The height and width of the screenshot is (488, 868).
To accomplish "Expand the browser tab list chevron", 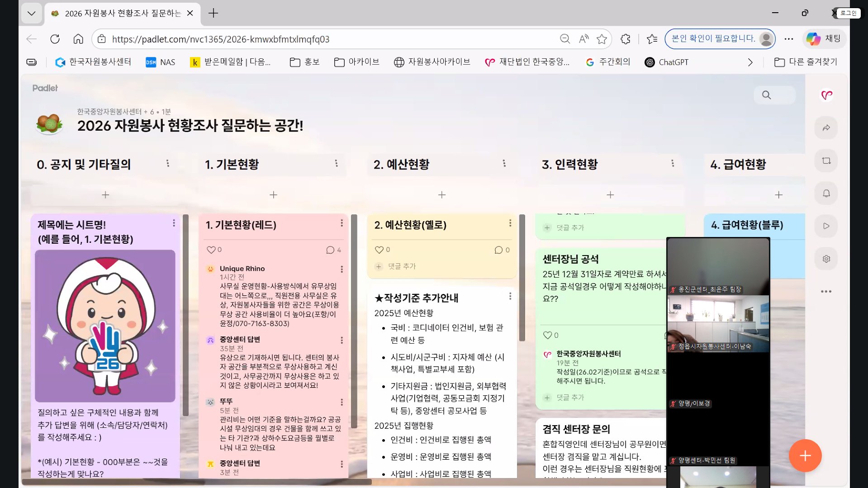I will (x=31, y=13).
